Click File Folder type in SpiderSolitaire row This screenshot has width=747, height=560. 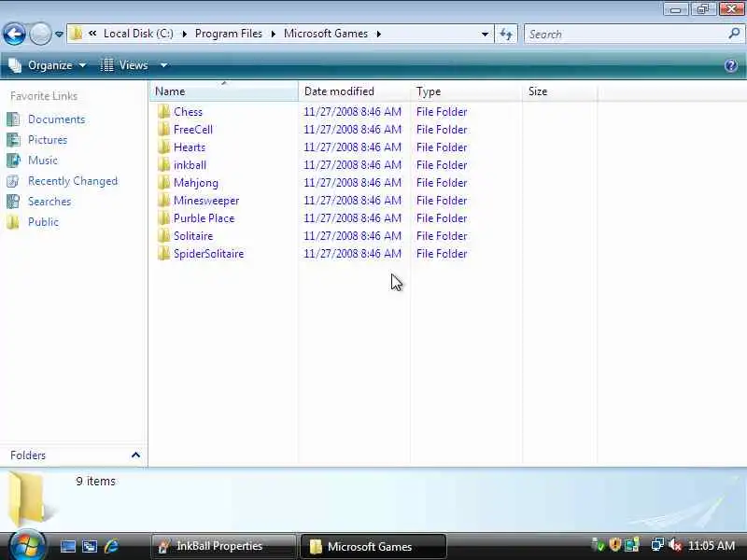[442, 254]
